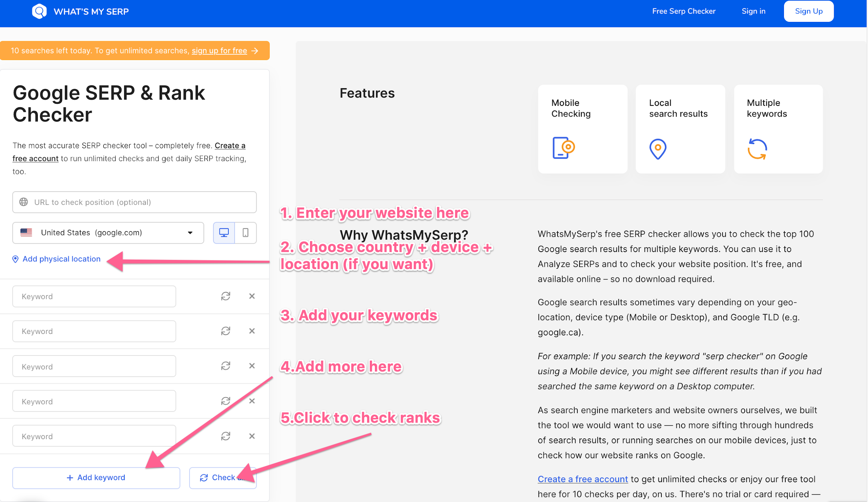Open the Sign in page
Image resolution: width=868 pixels, height=502 pixels.
click(753, 11)
